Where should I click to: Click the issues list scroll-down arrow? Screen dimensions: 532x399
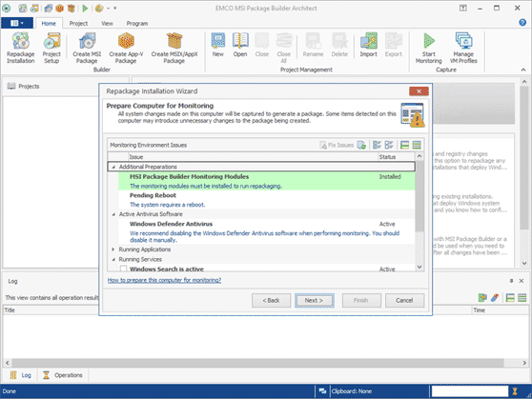419,267
